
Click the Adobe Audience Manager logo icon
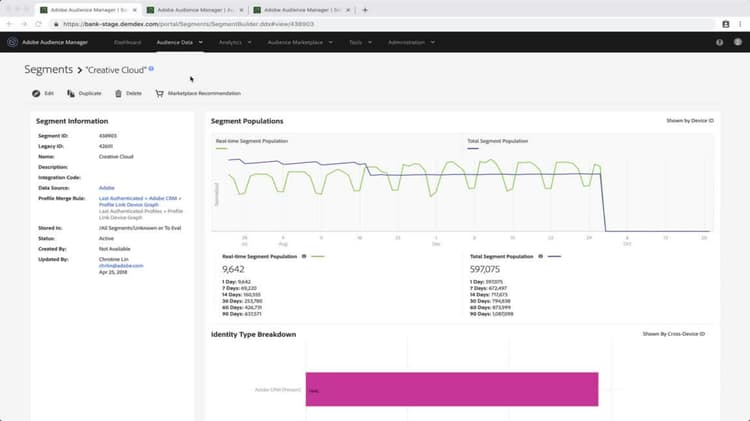coord(12,42)
